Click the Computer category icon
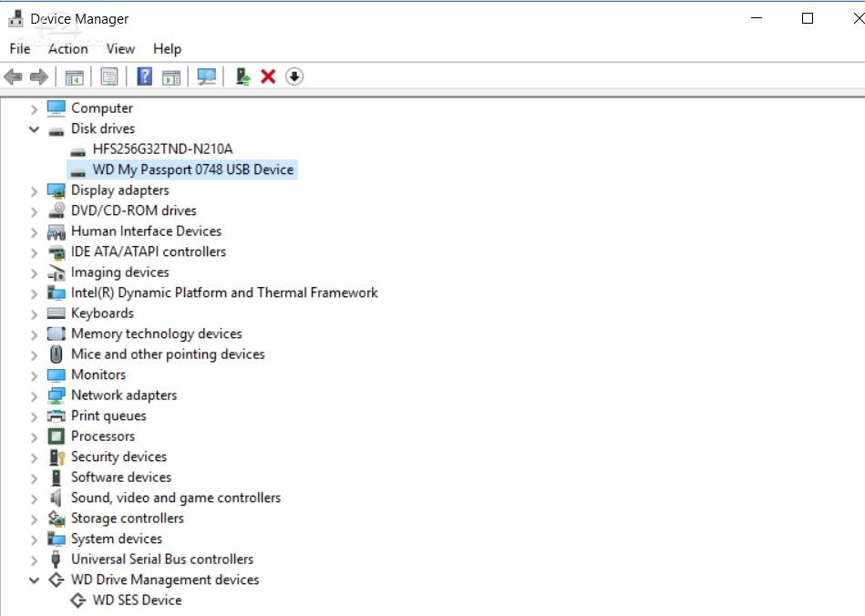 56,108
